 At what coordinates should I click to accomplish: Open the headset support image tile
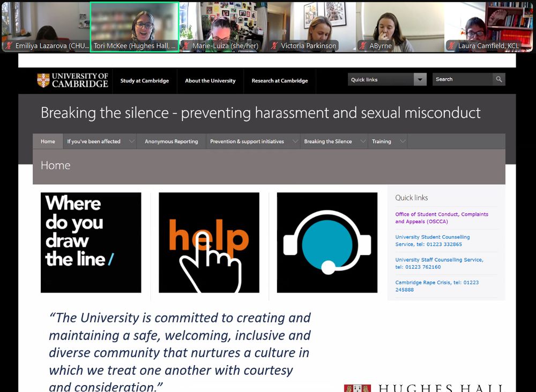click(x=327, y=243)
